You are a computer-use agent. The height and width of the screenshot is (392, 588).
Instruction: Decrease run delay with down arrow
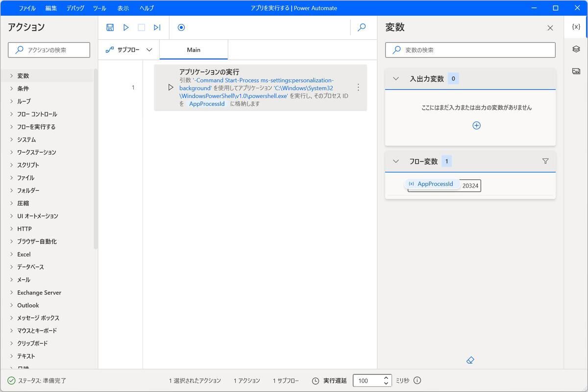[x=386, y=384]
